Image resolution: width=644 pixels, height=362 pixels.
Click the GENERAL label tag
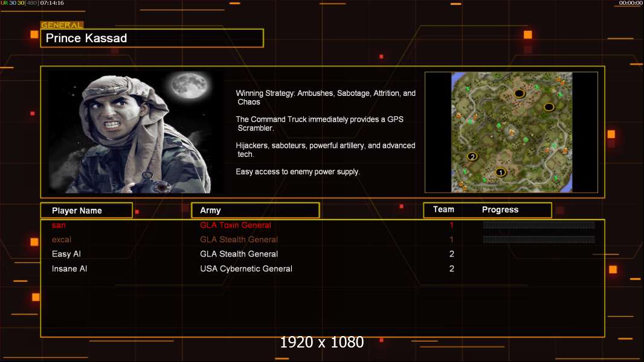(x=62, y=25)
